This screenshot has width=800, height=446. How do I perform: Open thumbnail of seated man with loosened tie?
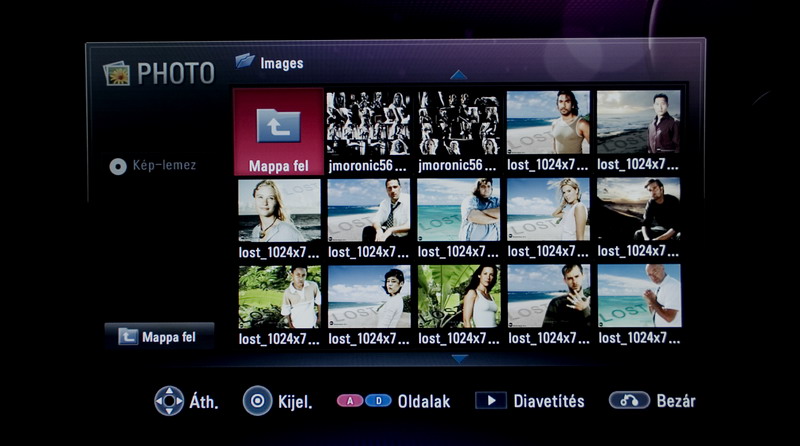[368, 210]
